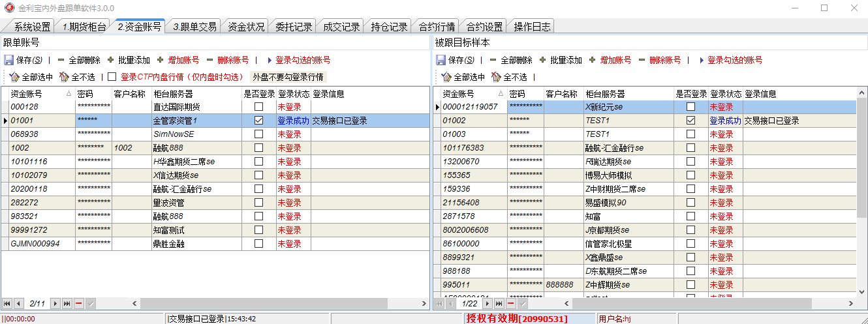Open the 操作日志 tab
The height and width of the screenshot is (324, 868).
532,27
